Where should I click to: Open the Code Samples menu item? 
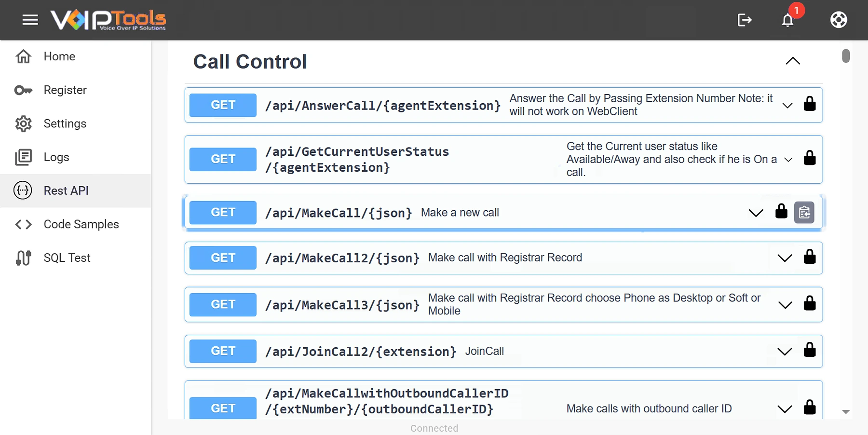click(x=76, y=224)
